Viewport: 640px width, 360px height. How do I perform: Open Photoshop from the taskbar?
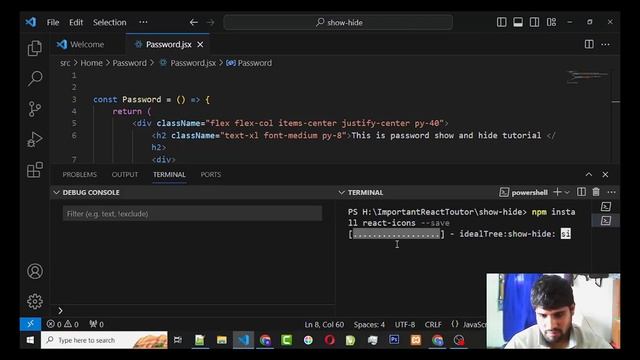pos(394,340)
